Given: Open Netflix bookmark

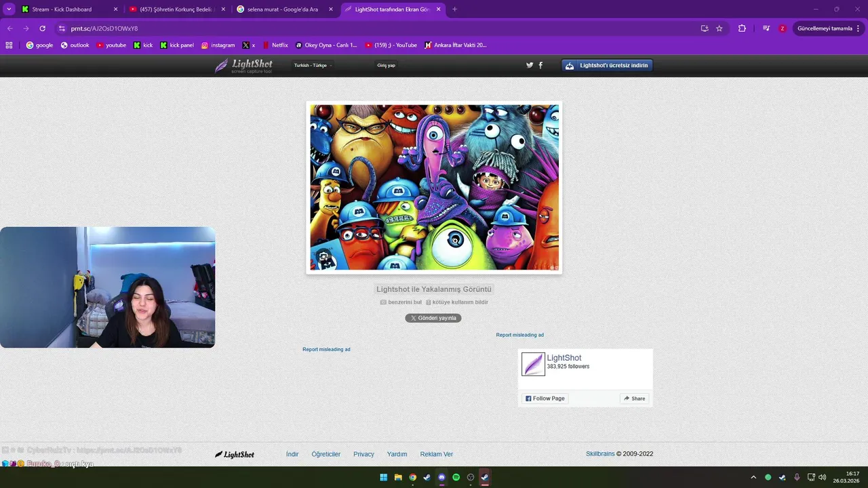Looking at the screenshot, I should tap(275, 45).
